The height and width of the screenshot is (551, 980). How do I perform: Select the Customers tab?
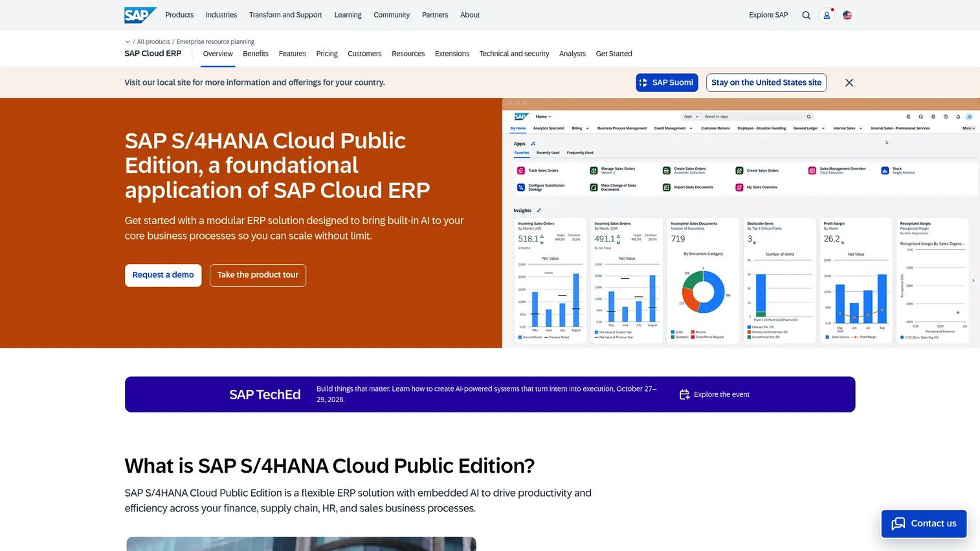[x=364, y=54]
